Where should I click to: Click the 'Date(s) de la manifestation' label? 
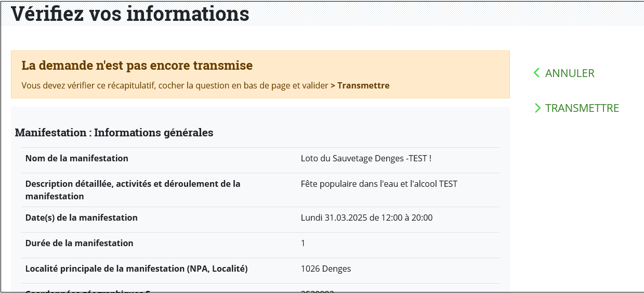tap(82, 218)
